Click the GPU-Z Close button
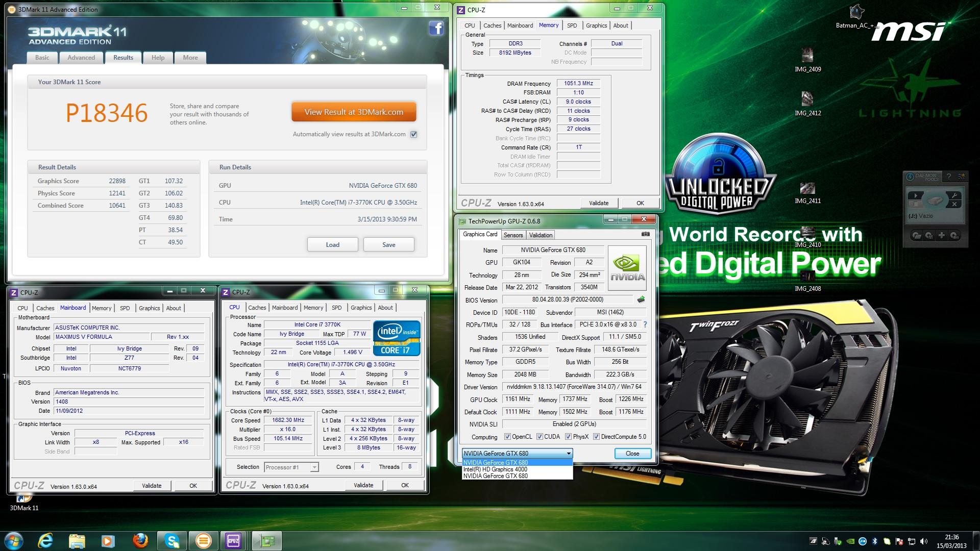Image resolution: width=980 pixels, height=551 pixels. [632, 454]
